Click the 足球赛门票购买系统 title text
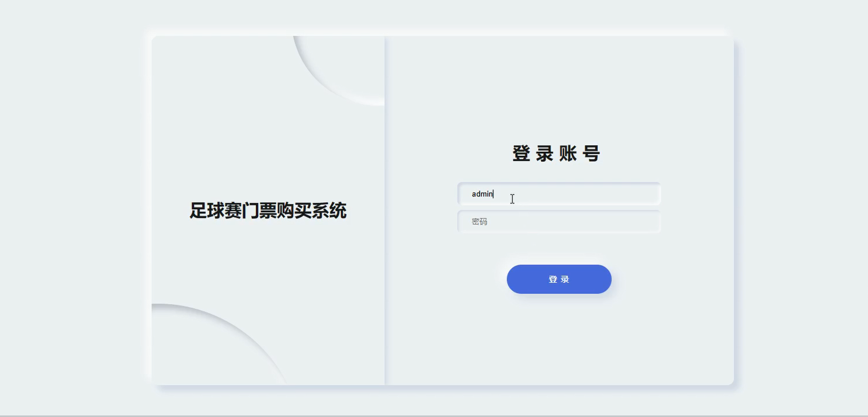The height and width of the screenshot is (417, 868). [268, 211]
